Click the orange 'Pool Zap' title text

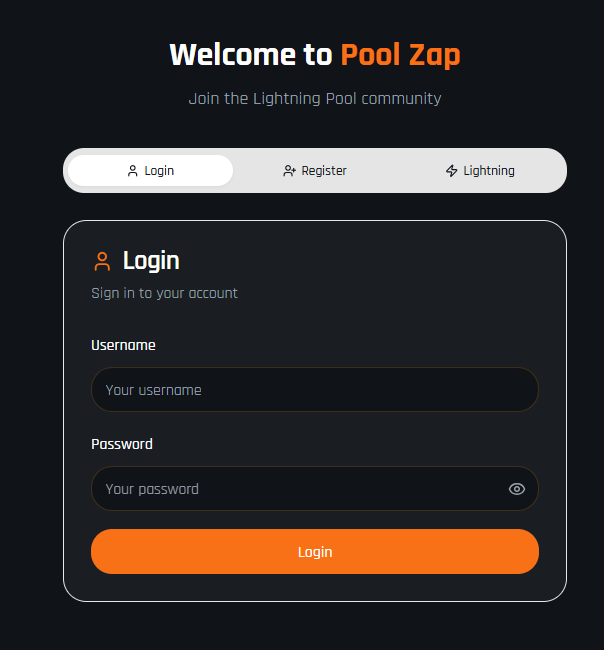pyautogui.click(x=400, y=54)
